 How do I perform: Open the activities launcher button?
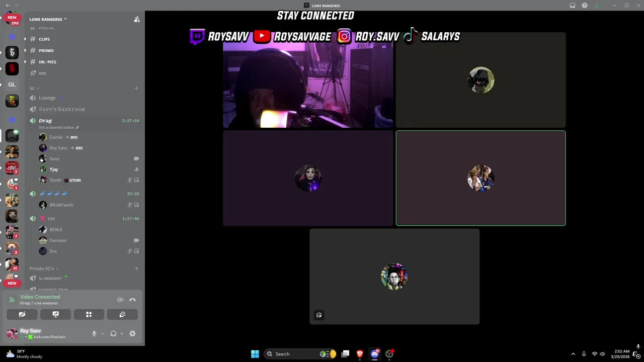(x=89, y=314)
